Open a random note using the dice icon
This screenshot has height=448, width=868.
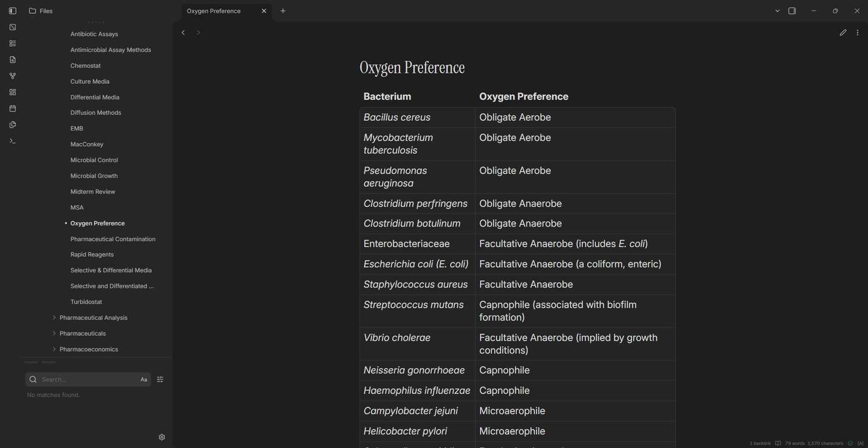[x=13, y=27]
